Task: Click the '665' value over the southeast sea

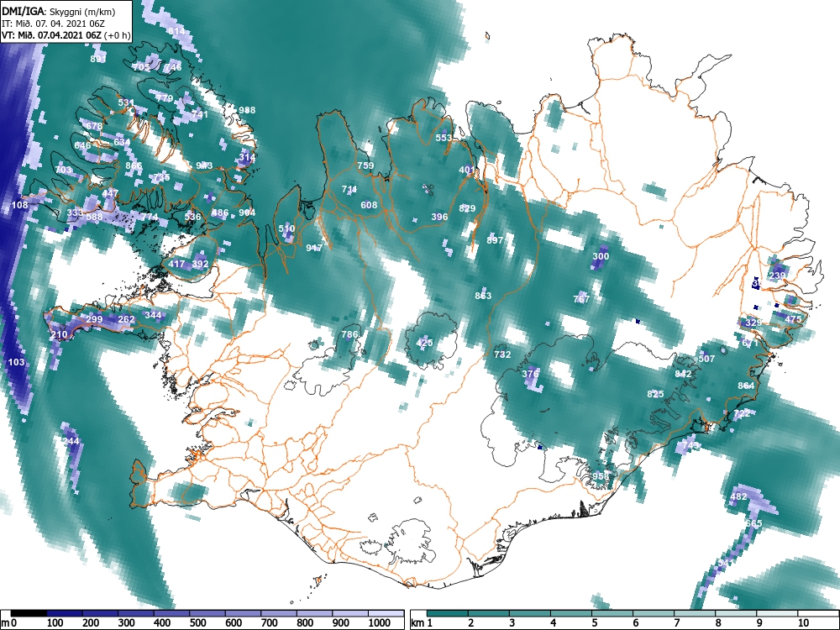Action: [753, 523]
